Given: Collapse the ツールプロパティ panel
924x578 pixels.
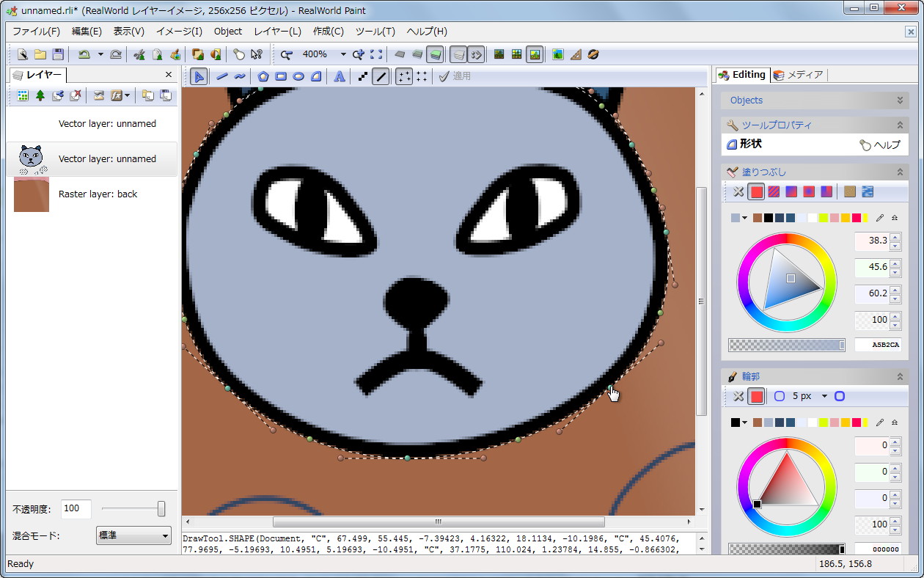Looking at the screenshot, I should click(901, 125).
